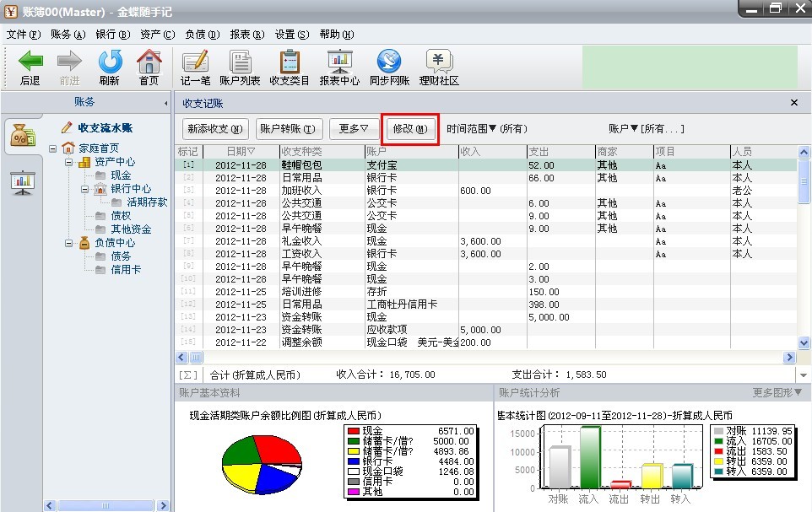Click the 后退 back arrow icon

(30, 62)
